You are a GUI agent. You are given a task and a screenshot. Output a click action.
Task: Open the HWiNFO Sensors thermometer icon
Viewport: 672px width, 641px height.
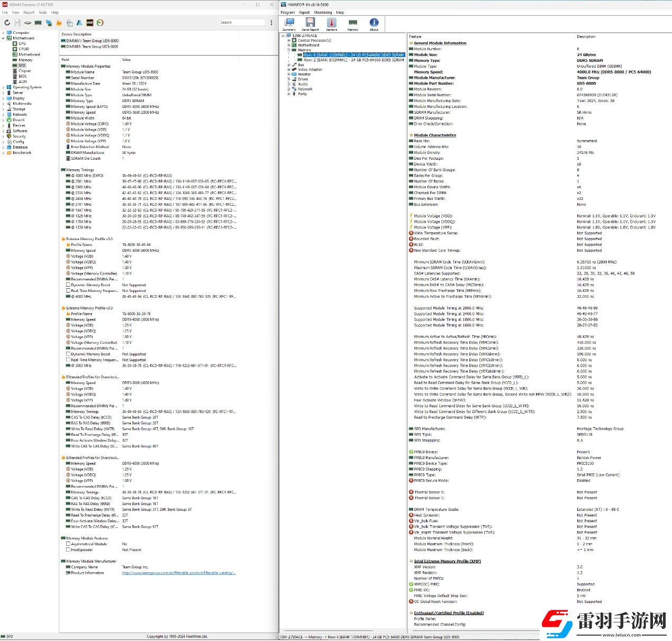click(332, 24)
